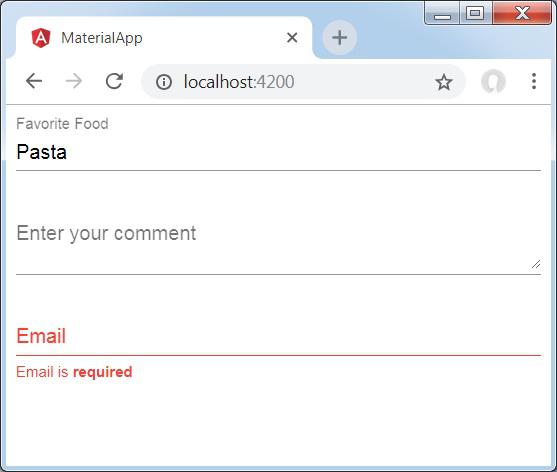Open Chrome's three-dot menu
The height and width of the screenshot is (472, 557).
(534, 81)
